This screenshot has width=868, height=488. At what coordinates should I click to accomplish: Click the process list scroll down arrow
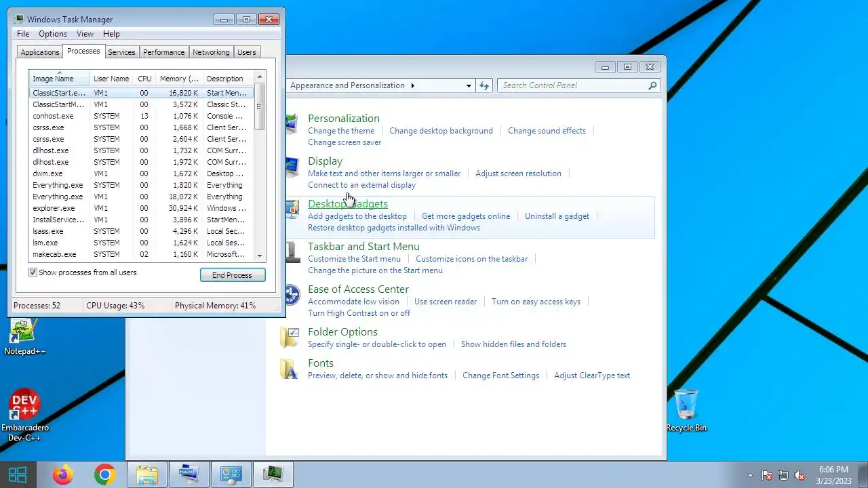259,256
